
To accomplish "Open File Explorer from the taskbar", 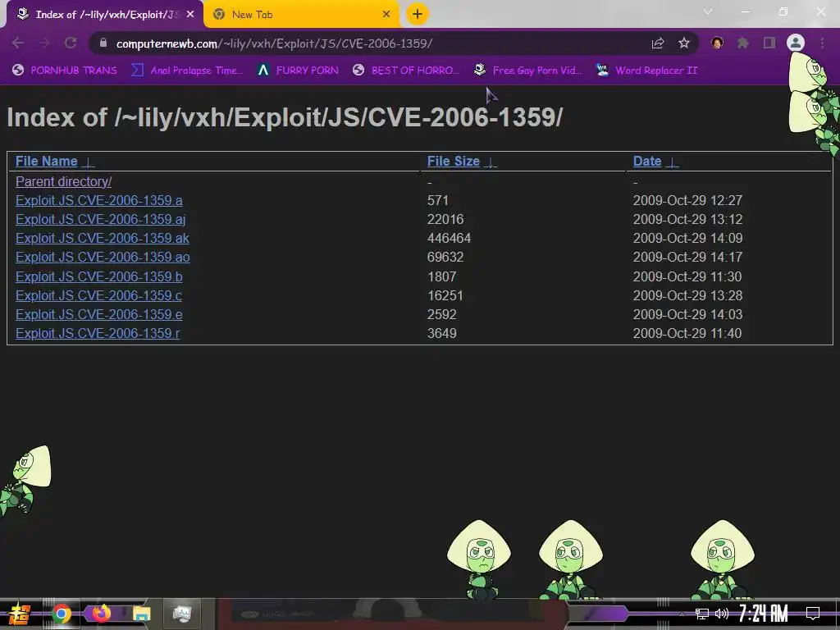I will [141, 614].
